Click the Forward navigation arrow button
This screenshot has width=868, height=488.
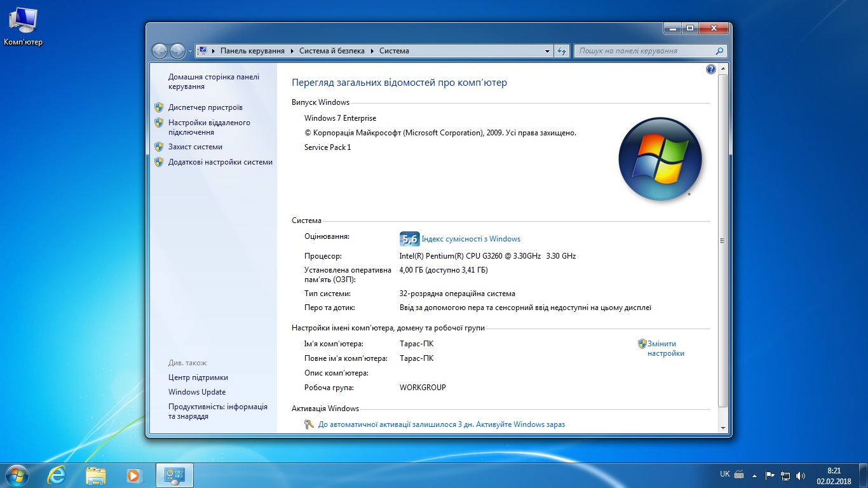tap(177, 51)
